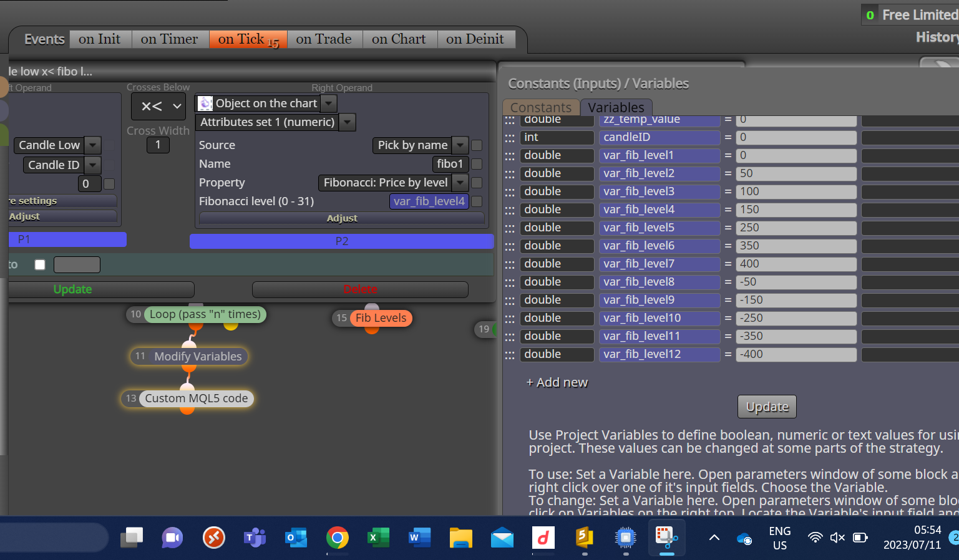Viewport: 959px width, 560px height.
Task: Toggle the checkbox next to Fibonacci level
Action: (477, 201)
